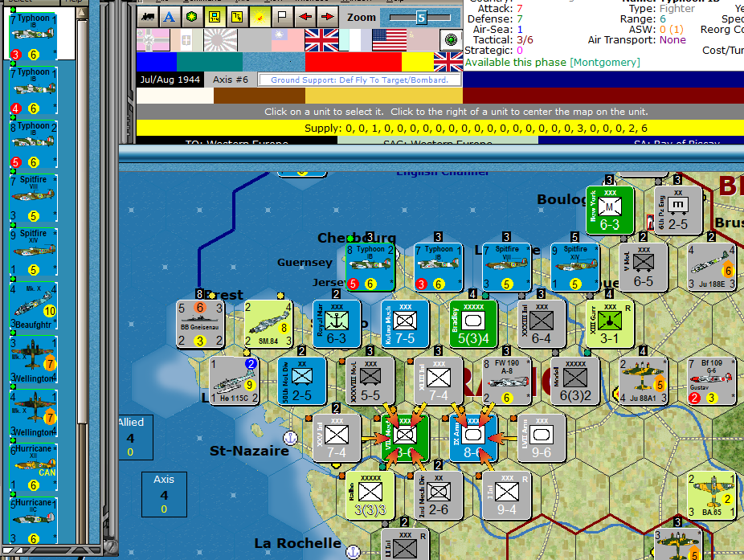Image resolution: width=744 pixels, height=560 pixels.
Task: Click the St-Nazaire port anchor icon
Action: pyautogui.click(x=290, y=438)
